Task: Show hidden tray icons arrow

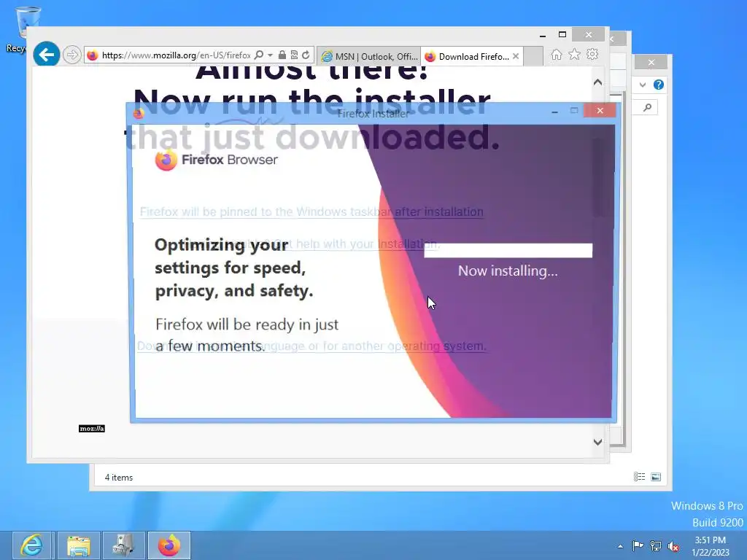Action: [x=620, y=546]
